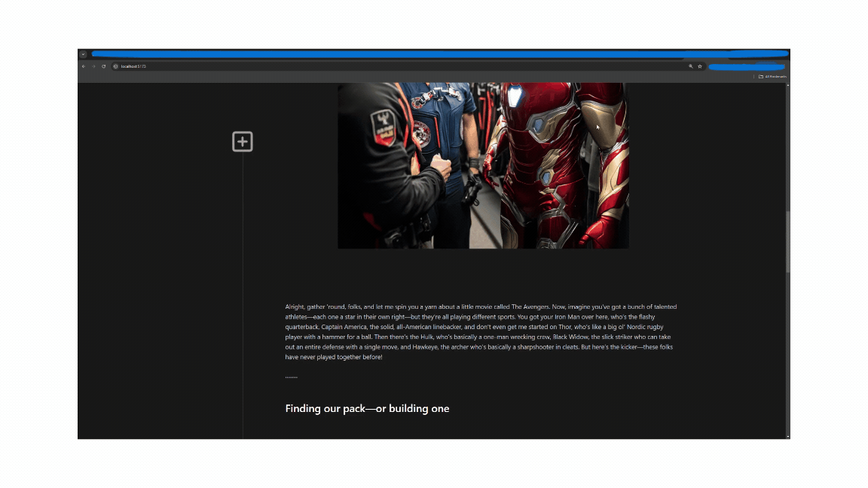Reload the page with the refresh icon
Screen dimensions: 868x488
click(103, 66)
